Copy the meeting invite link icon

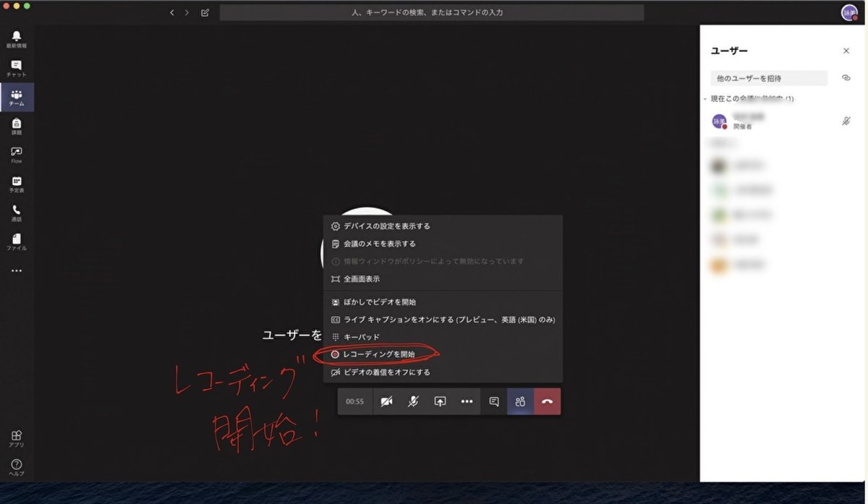click(x=846, y=77)
